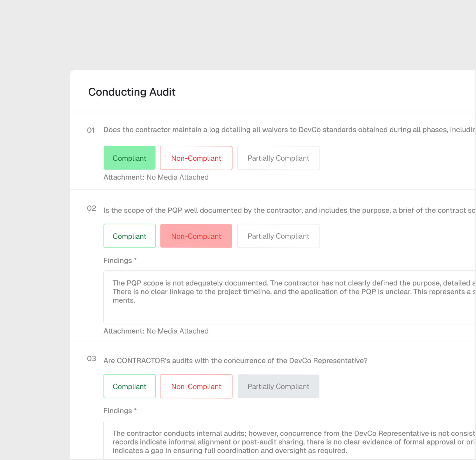The height and width of the screenshot is (460, 476).
Task: Select Compliant for question 01
Action: (x=129, y=158)
